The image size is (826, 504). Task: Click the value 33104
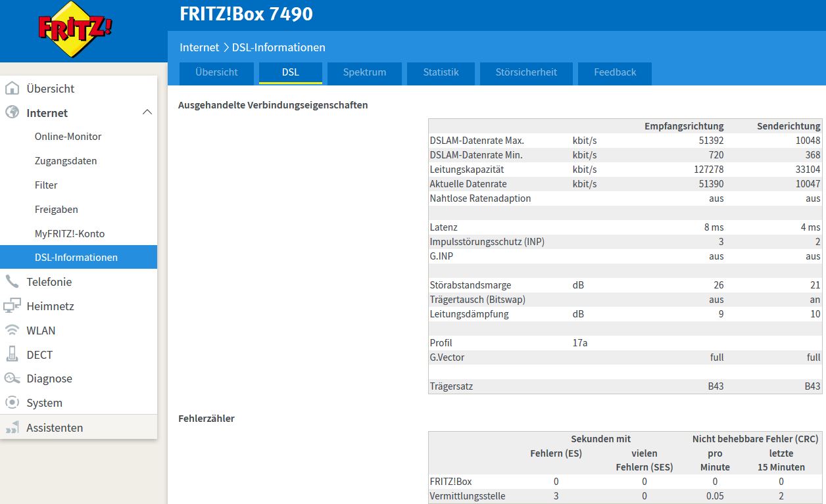[808, 170]
